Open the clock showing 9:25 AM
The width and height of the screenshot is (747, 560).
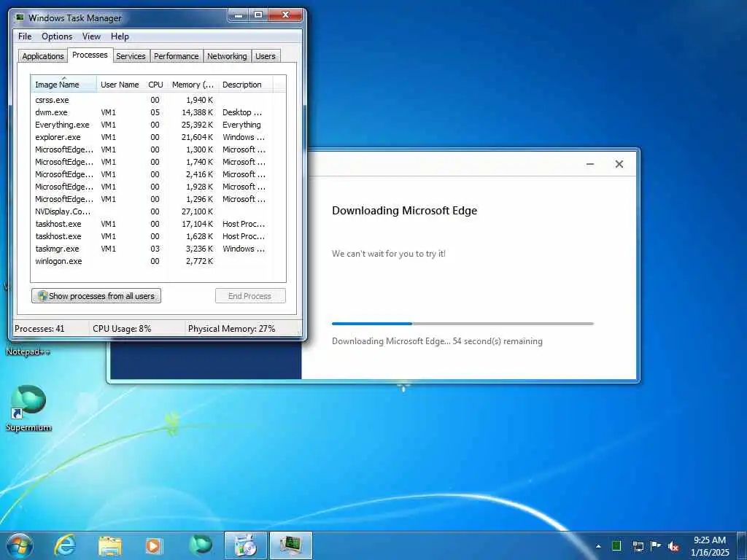[x=710, y=546]
